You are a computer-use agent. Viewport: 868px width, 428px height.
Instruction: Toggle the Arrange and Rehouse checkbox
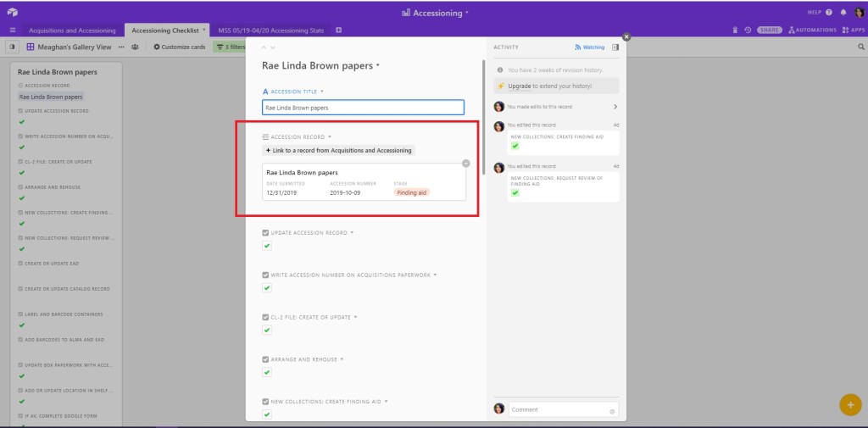[x=267, y=372]
